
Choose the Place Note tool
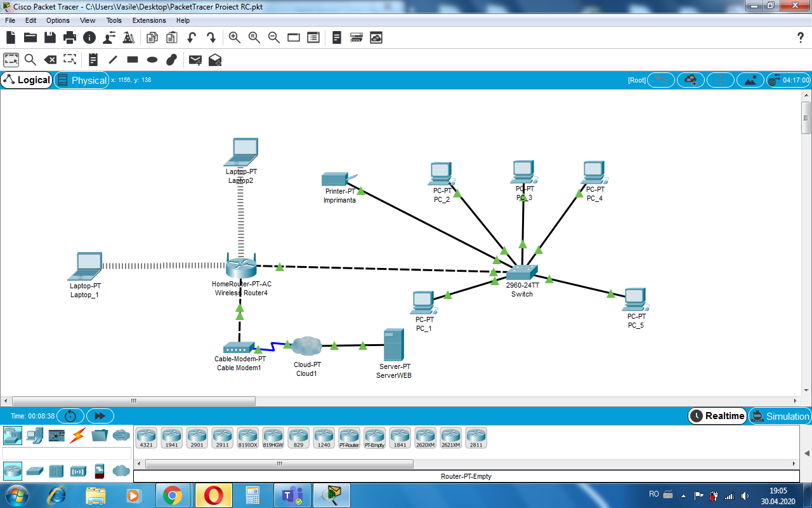coord(93,60)
